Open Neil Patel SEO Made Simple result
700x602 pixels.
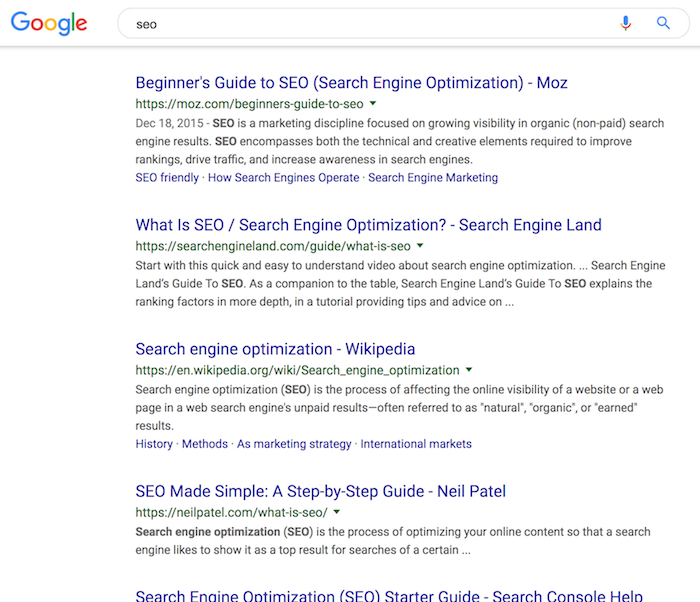click(320, 491)
